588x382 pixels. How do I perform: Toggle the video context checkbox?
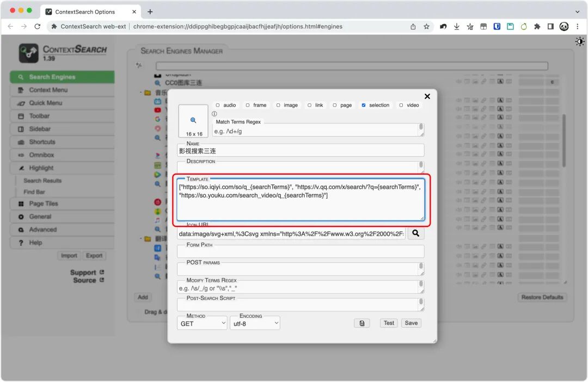click(401, 106)
